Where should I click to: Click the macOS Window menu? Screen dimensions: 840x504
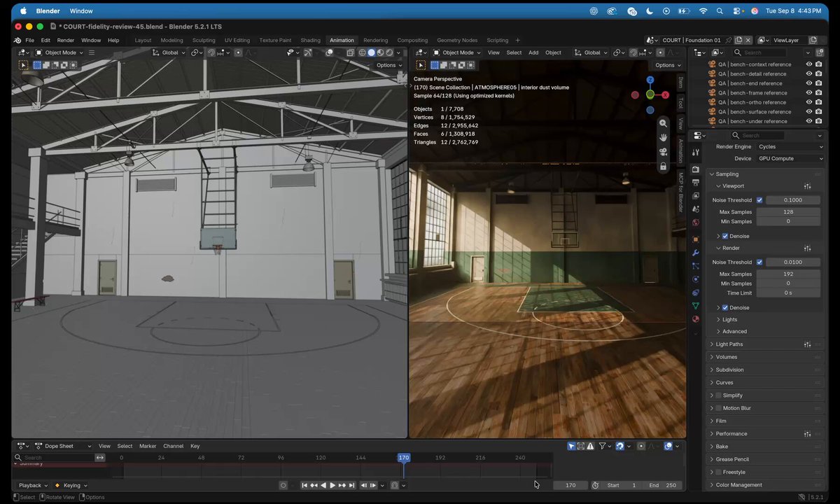coord(81,11)
